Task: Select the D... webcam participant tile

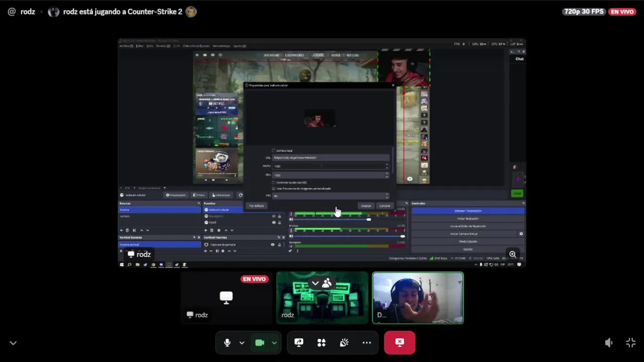Action: (x=418, y=298)
